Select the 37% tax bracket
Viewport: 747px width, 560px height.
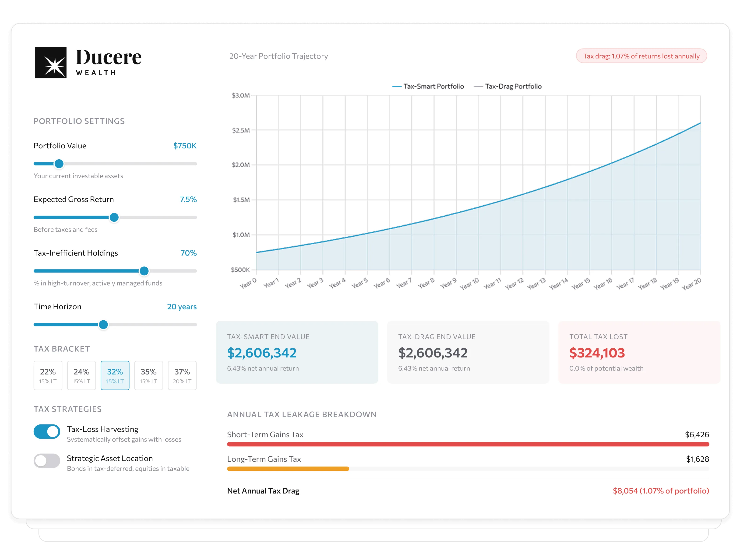coord(182,375)
